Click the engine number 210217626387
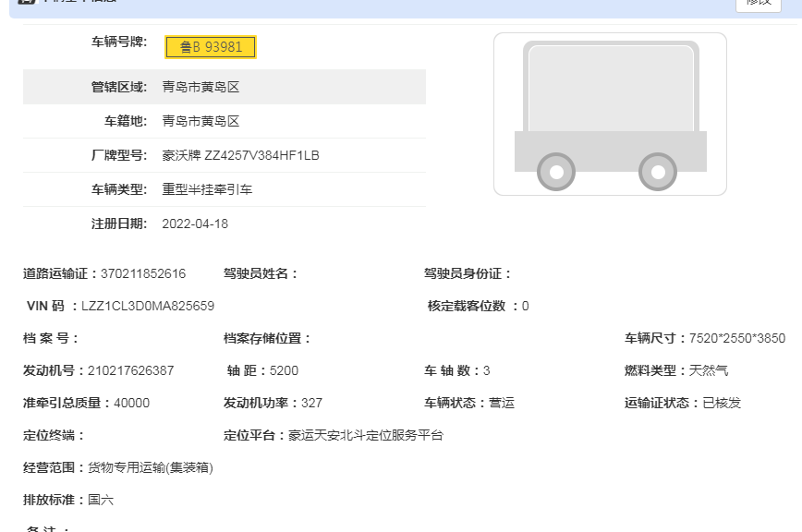802x532 pixels. [x=130, y=370]
